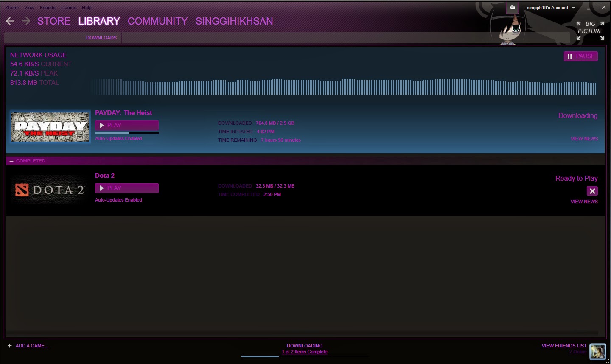View news for PAYDAY: The Heist
This screenshot has width=611, height=364.
[584, 139]
